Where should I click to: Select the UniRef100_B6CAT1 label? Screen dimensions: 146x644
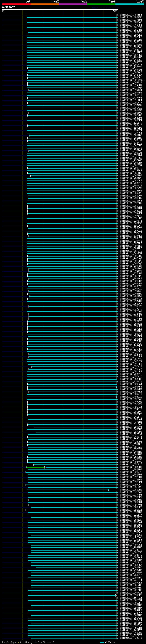point(131,95)
